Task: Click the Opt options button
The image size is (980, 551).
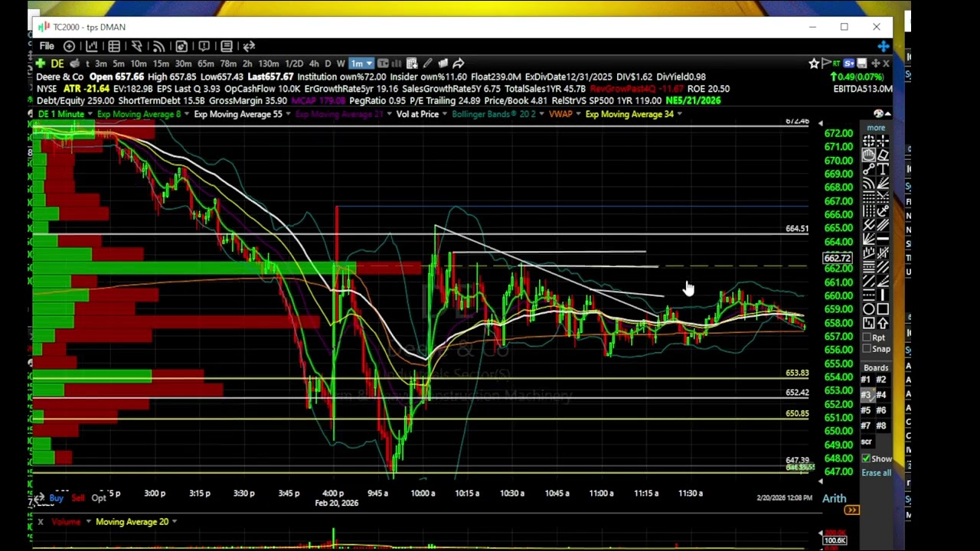Action: [x=99, y=498]
